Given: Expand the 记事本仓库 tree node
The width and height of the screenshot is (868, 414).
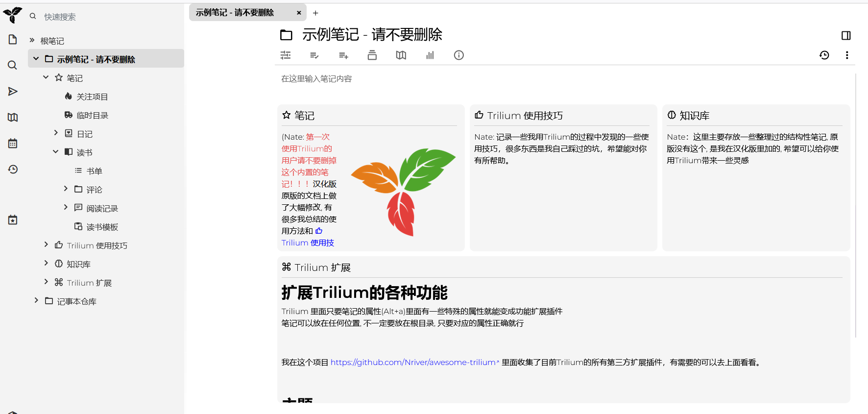Looking at the screenshot, I should click(36, 301).
